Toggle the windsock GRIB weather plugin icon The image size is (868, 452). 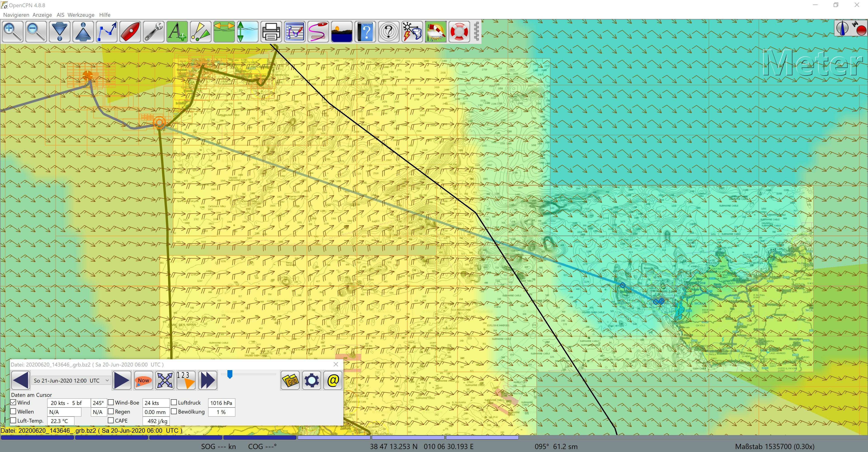click(435, 31)
